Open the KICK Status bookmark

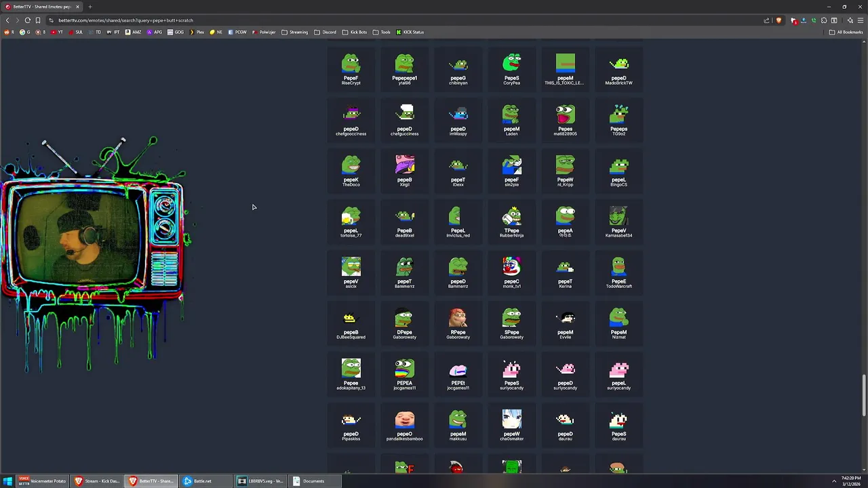click(410, 32)
